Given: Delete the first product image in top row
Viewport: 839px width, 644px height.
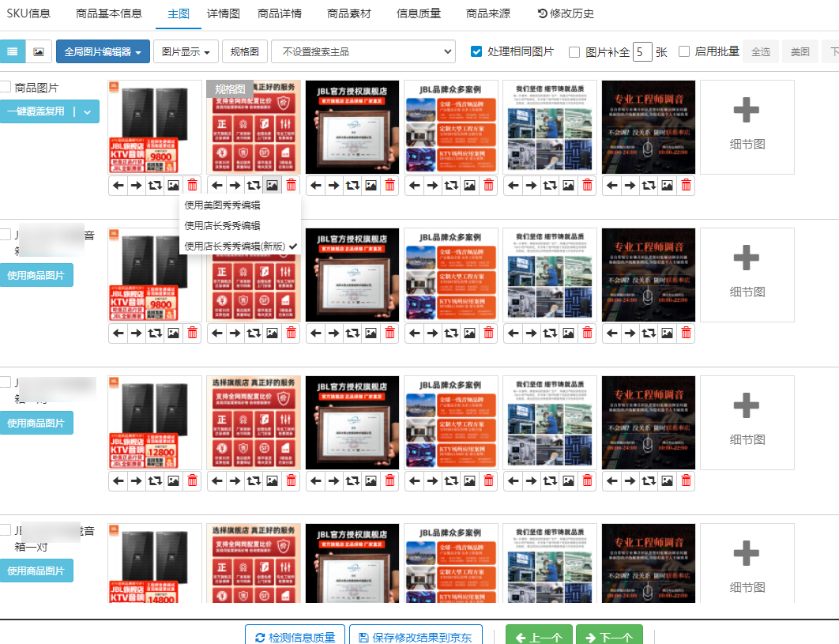Looking at the screenshot, I should click(x=192, y=185).
